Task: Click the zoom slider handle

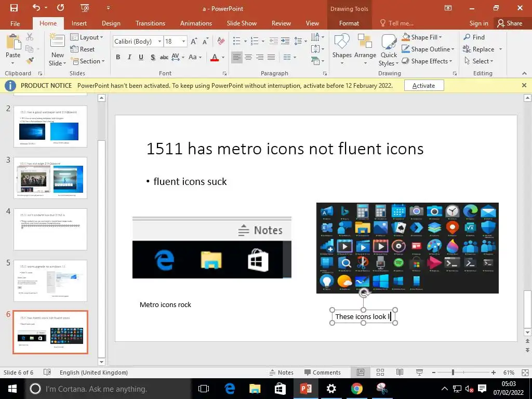Action: pos(453,372)
